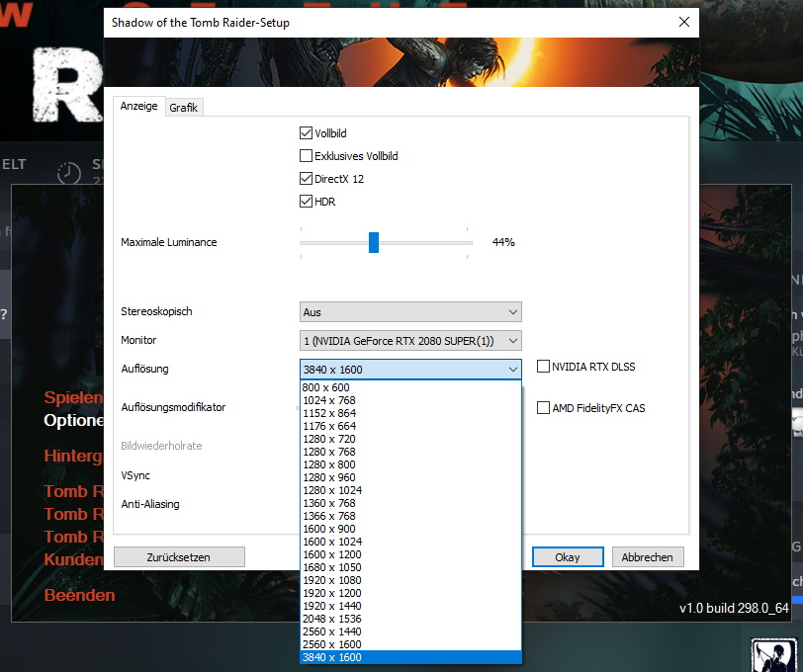This screenshot has height=672, width=803.
Task: Choose resolution 1280 x 800
Action: pyautogui.click(x=410, y=464)
